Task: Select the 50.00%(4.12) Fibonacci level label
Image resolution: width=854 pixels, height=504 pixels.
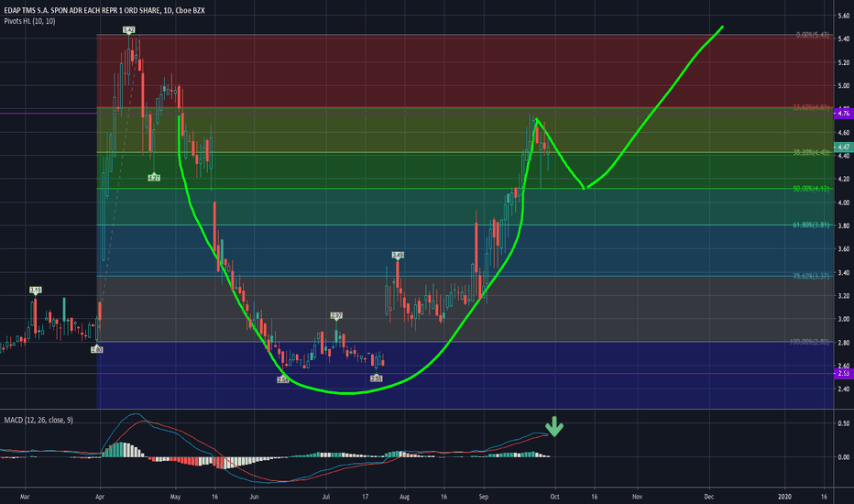Action: [x=811, y=189]
